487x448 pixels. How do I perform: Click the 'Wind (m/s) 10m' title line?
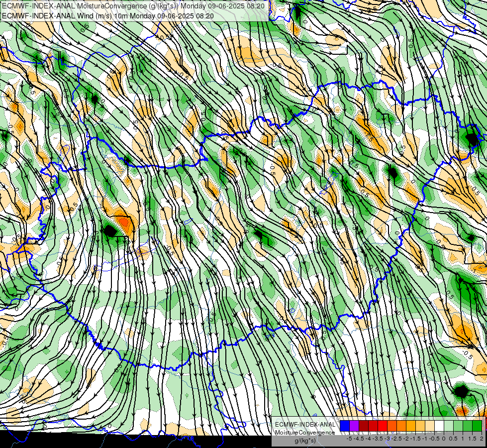click(x=108, y=15)
